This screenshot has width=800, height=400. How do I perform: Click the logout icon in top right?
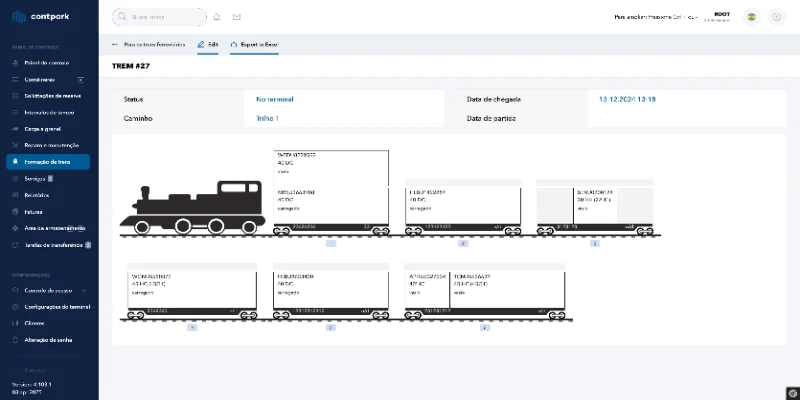point(776,17)
